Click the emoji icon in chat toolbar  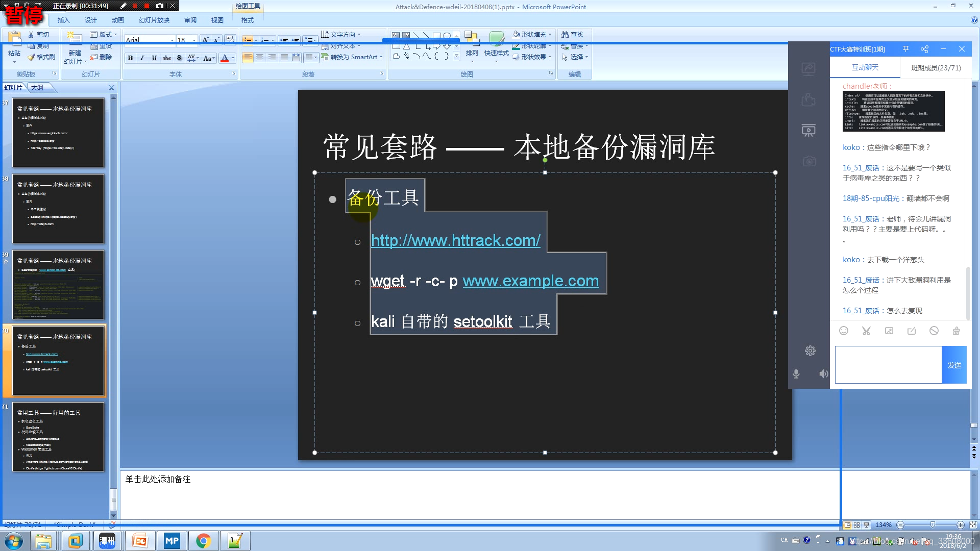(x=844, y=331)
